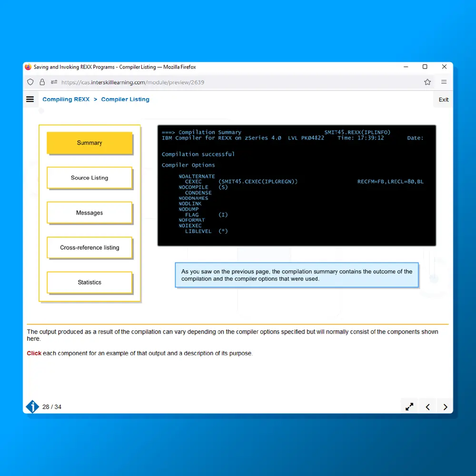Open the Source Listing component
The image size is (476, 476).
pyautogui.click(x=89, y=178)
